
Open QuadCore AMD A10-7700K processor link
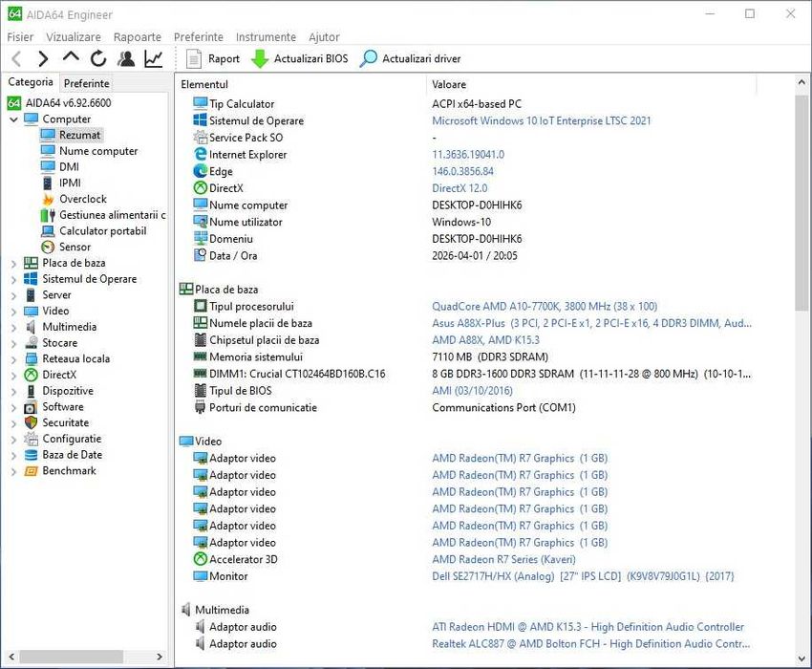[x=545, y=306]
